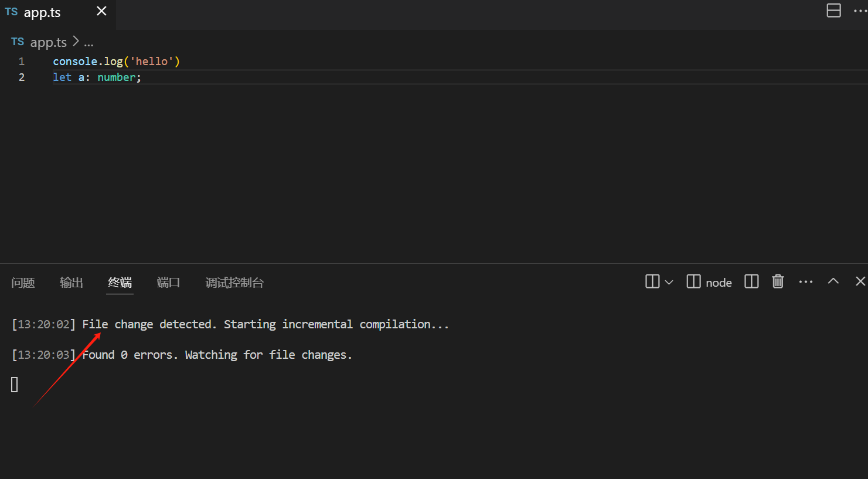Open the breadcrumb ellipsis symbol
Image resolution: width=868 pixels, height=479 pixels.
tap(88, 43)
